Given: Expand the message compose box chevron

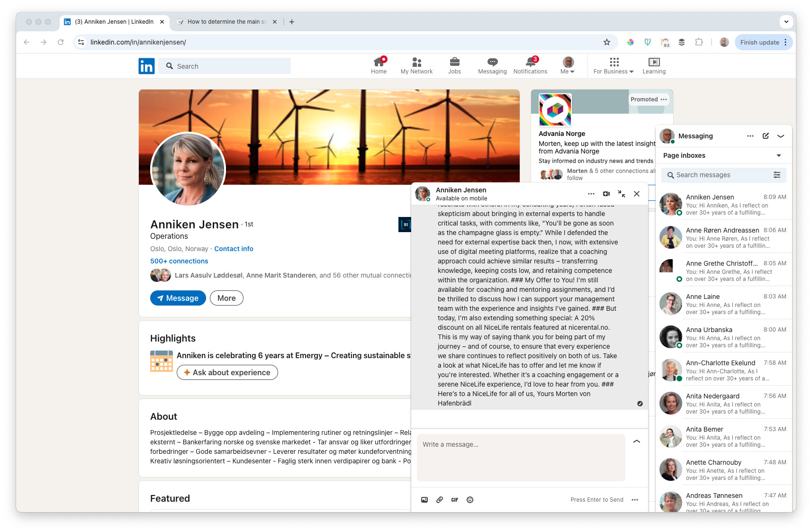Looking at the screenshot, I should (637, 442).
